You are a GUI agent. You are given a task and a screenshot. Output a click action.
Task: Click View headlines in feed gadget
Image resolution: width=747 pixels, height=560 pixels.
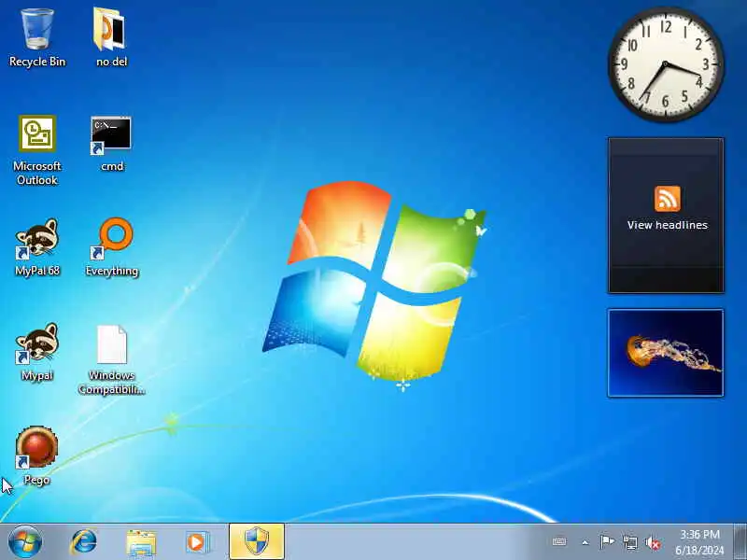point(667,225)
